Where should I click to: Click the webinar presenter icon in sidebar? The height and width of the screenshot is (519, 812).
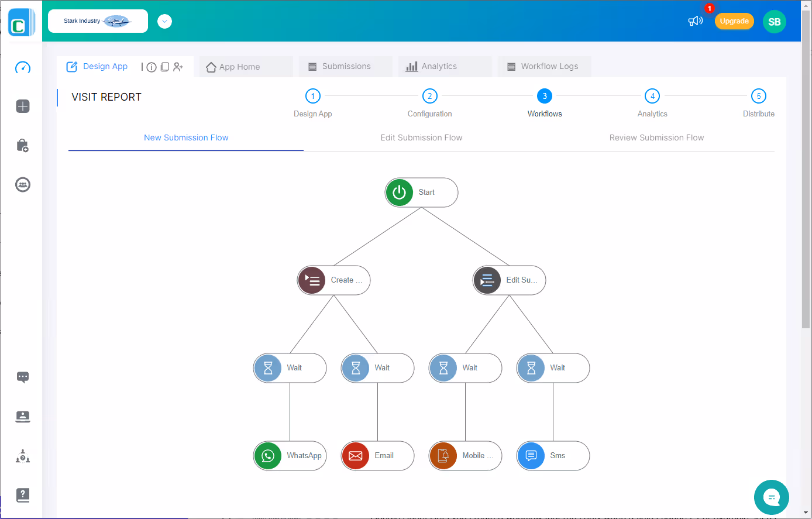(23, 417)
